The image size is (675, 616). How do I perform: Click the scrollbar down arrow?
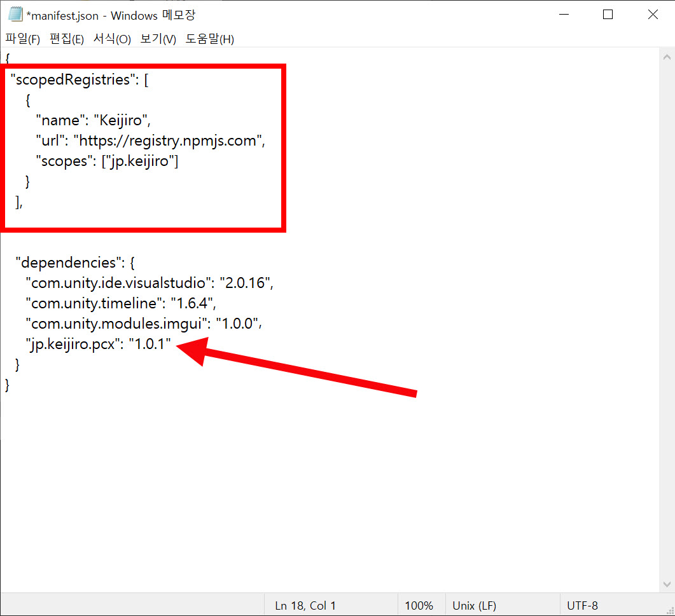667,584
